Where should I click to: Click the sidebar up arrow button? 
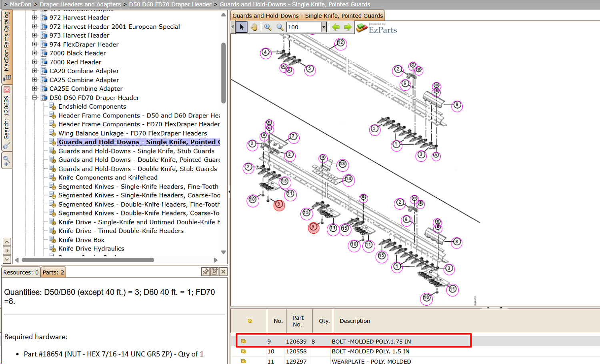coord(7,242)
